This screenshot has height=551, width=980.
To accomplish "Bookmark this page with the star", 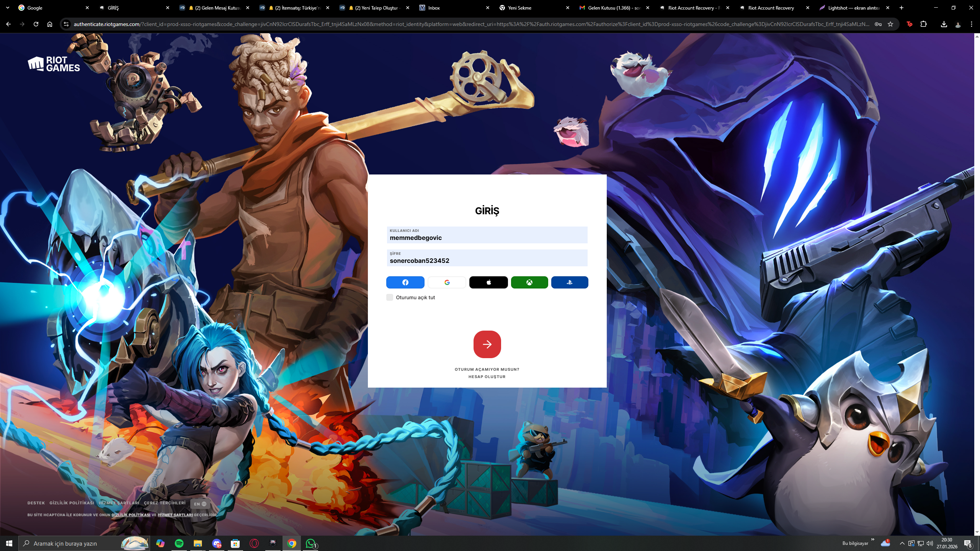I will click(890, 24).
